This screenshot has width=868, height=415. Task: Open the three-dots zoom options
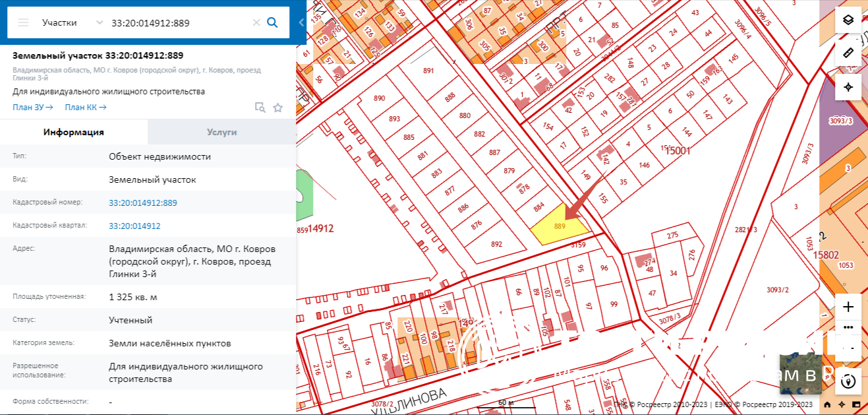coord(848,327)
